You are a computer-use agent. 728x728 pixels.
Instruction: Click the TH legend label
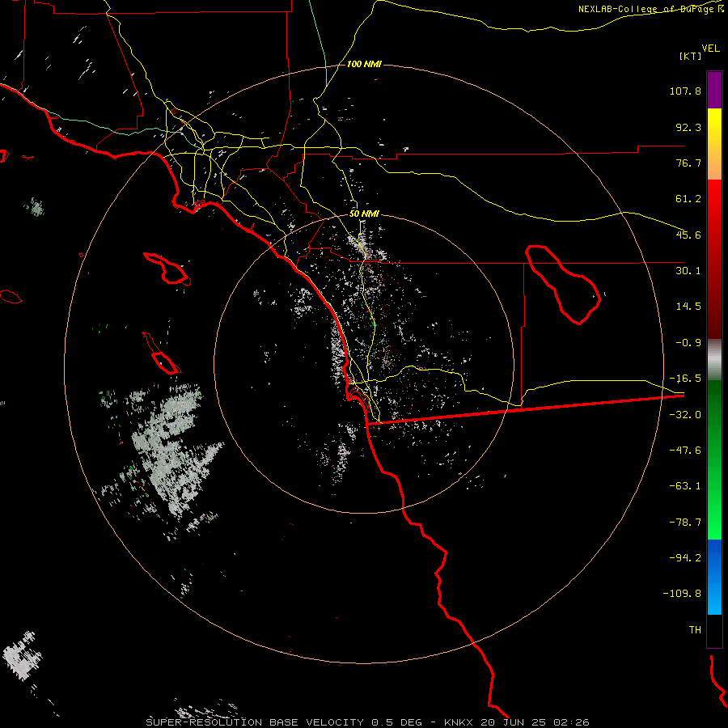point(695,630)
